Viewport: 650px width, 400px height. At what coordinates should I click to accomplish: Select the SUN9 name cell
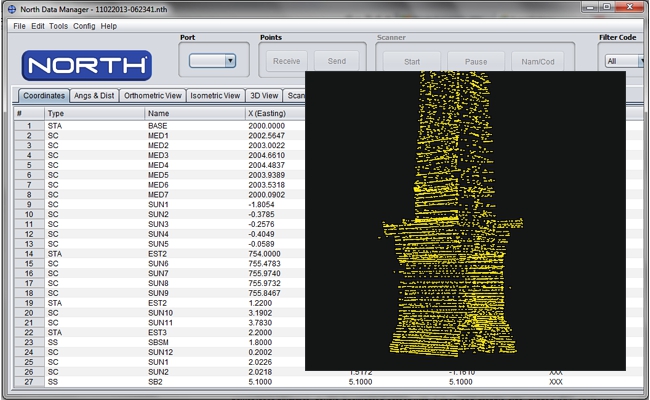pos(195,293)
